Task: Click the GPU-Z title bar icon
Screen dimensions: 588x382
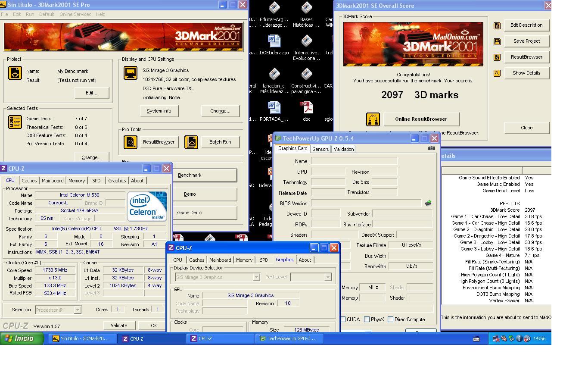Action: [x=278, y=138]
